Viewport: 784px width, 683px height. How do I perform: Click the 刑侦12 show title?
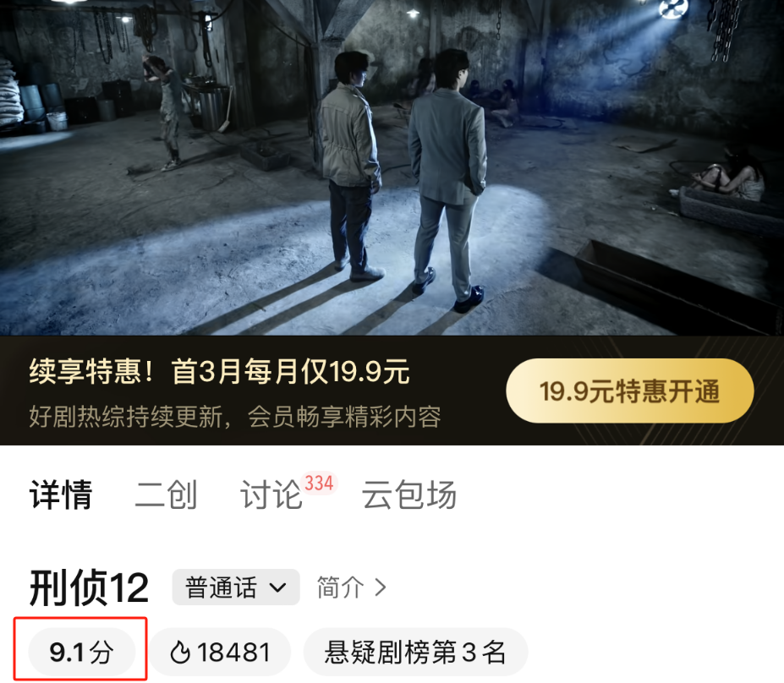pyautogui.click(x=89, y=587)
